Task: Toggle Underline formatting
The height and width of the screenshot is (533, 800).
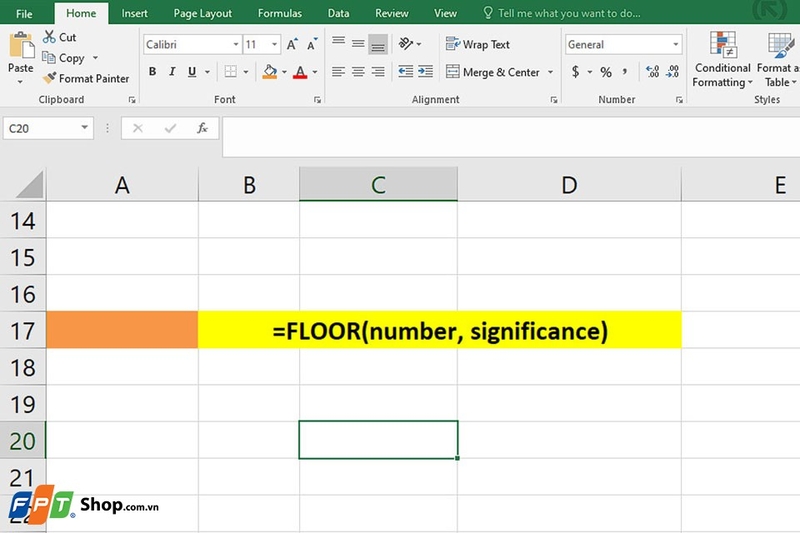Action: point(192,72)
